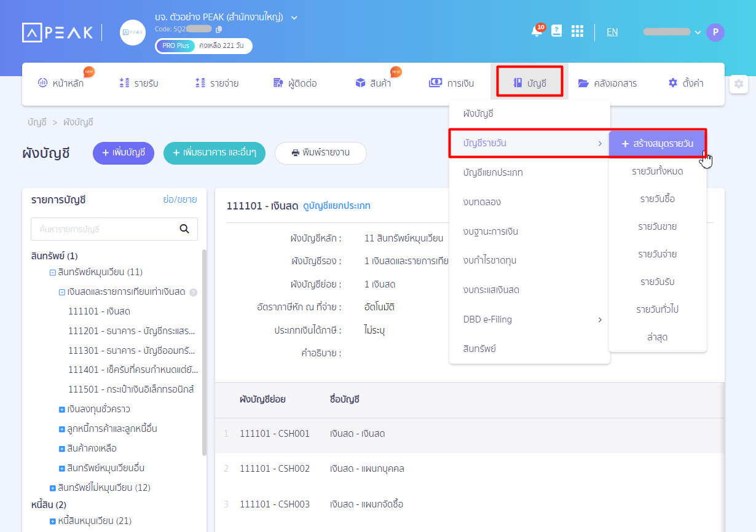Screen dimensions: 756x532
Task: Expand the เงินลงทุนชั่วคราว tree node
Action: tap(62, 409)
